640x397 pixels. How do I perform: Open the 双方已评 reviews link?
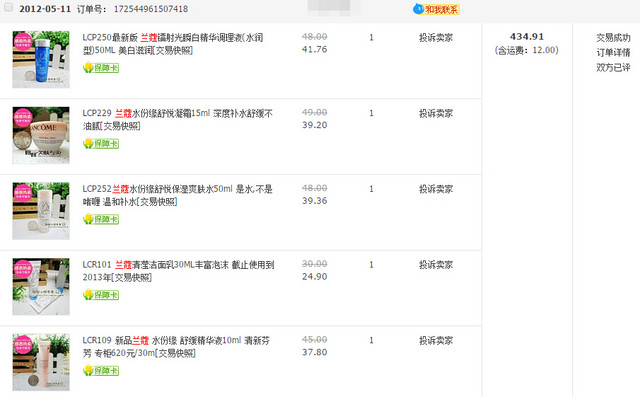click(613, 67)
